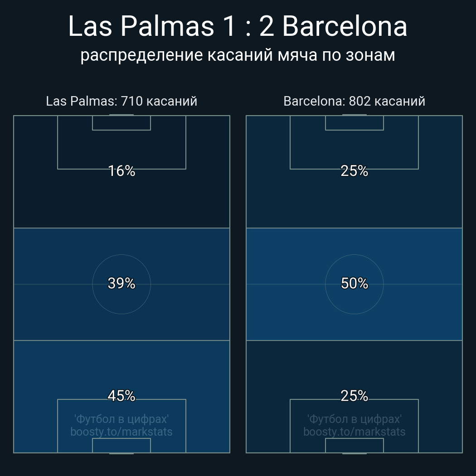Click Barcelona 50% midfield zone value

pos(354,283)
